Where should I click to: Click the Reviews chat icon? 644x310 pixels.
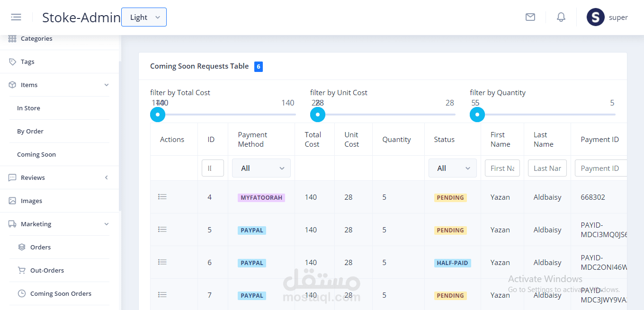click(x=12, y=177)
